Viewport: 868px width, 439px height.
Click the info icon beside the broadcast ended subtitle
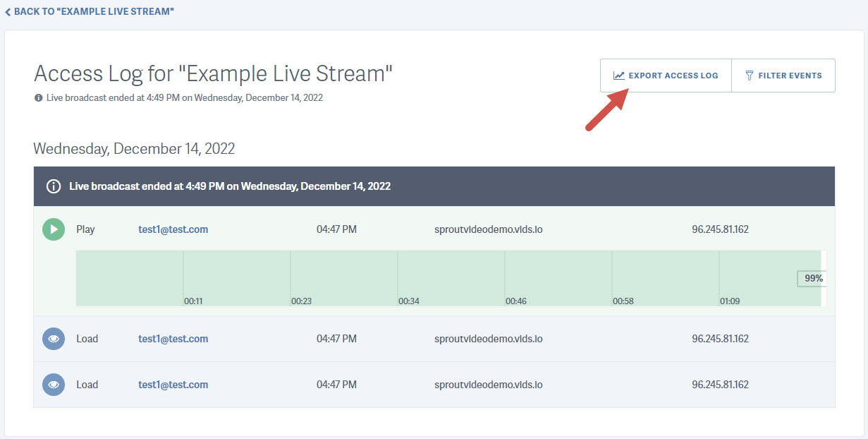click(x=37, y=97)
